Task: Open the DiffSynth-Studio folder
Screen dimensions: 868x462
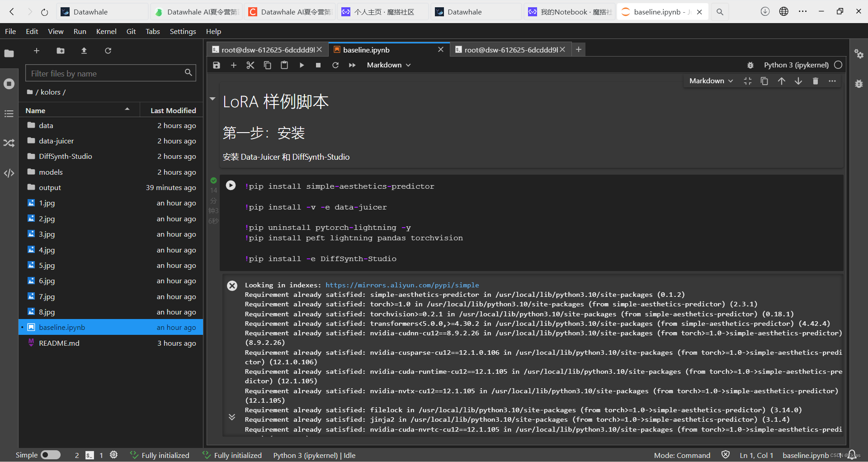Action: (111, 157)
